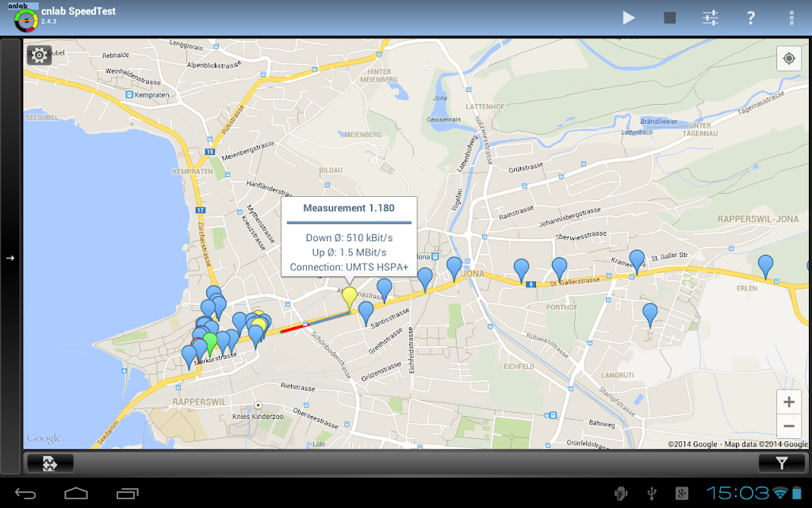Tap the RAPPERSWIL-JONA map label

point(758,219)
